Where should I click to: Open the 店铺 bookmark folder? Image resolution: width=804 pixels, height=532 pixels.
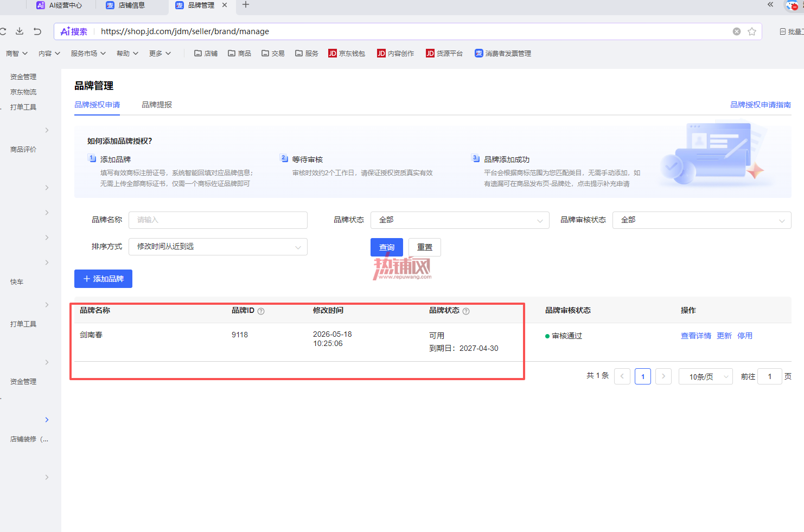(x=206, y=53)
